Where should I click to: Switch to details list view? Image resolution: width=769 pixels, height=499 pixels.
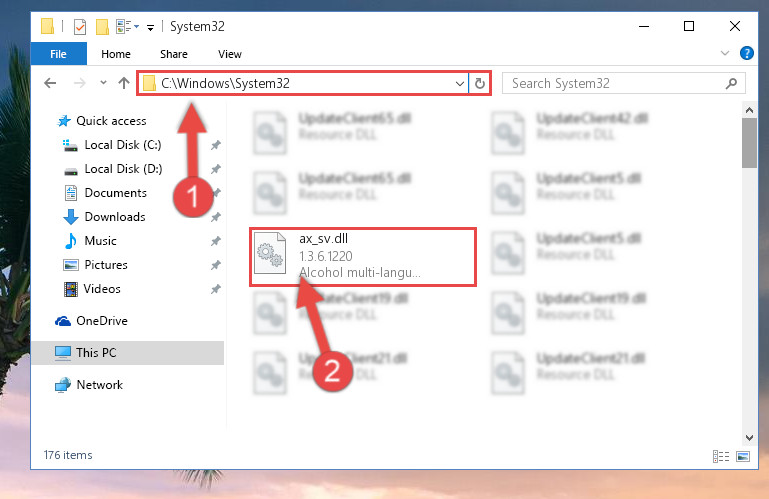click(x=720, y=457)
